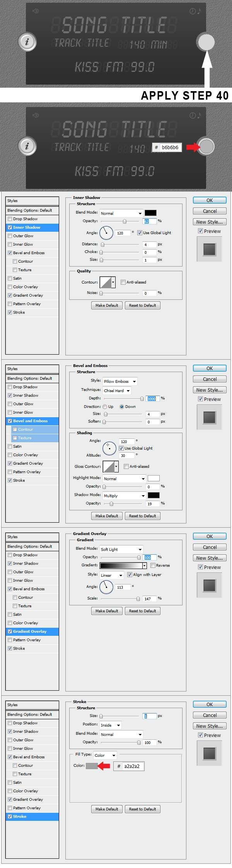Select Inner Shadow in the first dialog's styles list
The width and height of the screenshot is (232, 868).
click(32, 228)
